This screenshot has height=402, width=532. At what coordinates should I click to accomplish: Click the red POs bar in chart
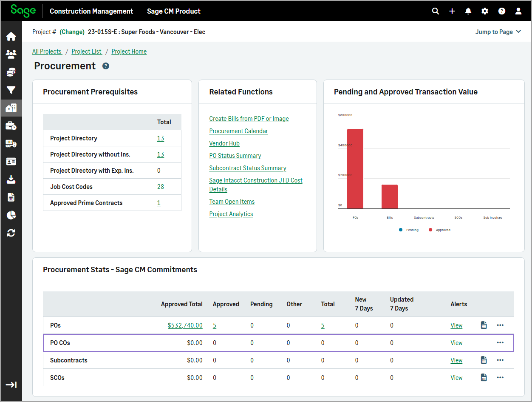pyautogui.click(x=355, y=168)
